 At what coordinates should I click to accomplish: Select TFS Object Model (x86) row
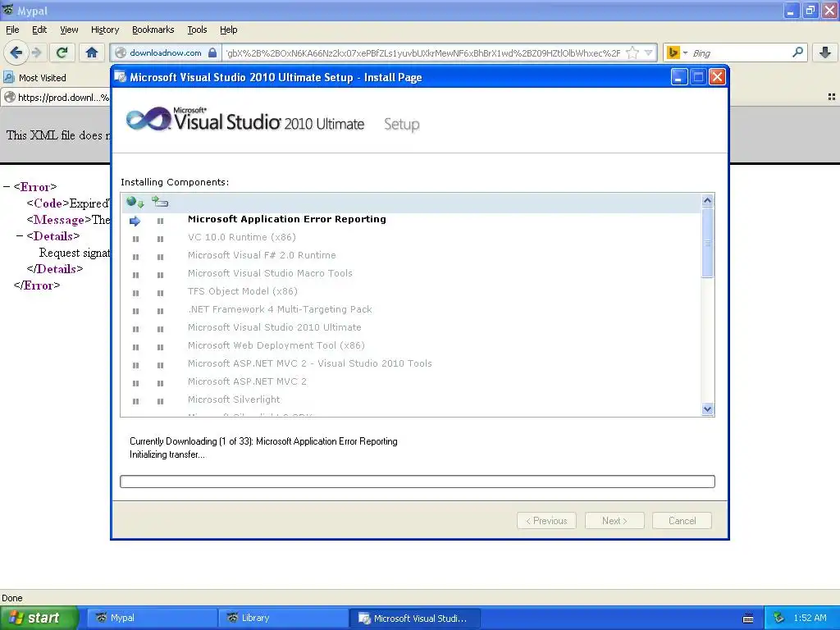point(411,291)
